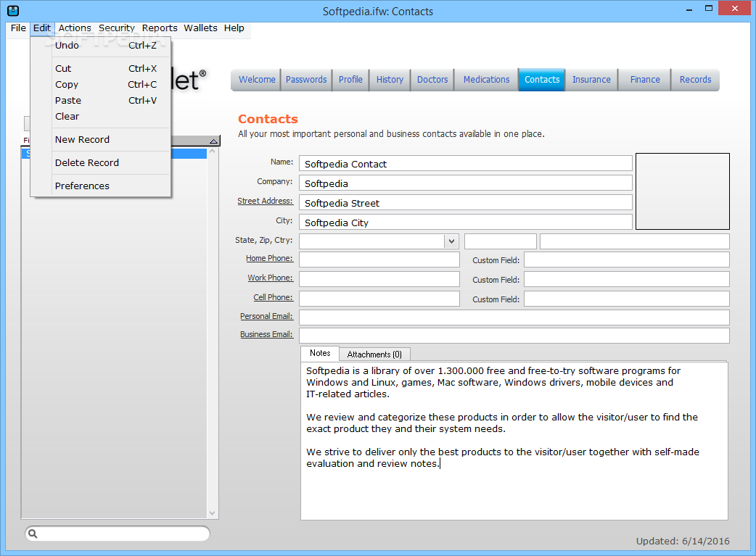This screenshot has width=756, height=556.
Task: Click the second Custom Field input
Action: [x=627, y=279]
